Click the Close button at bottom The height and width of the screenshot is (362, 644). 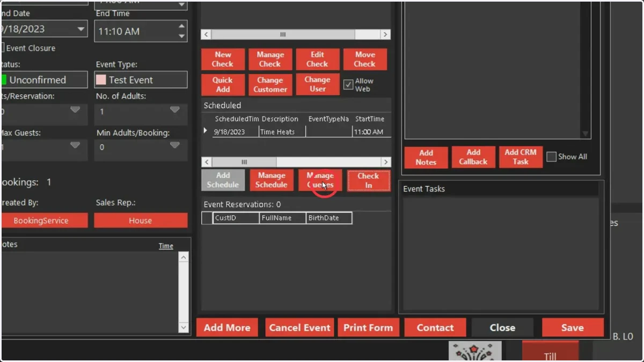coord(502,328)
